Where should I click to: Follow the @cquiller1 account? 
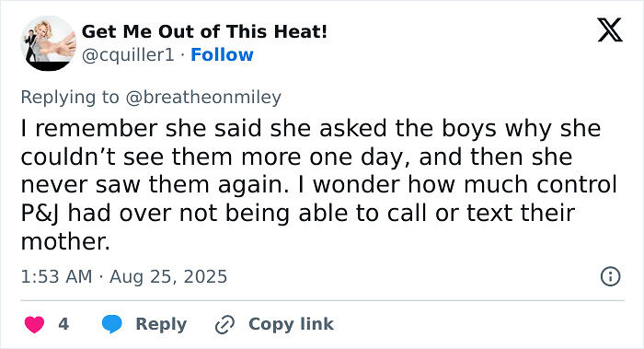pos(222,54)
